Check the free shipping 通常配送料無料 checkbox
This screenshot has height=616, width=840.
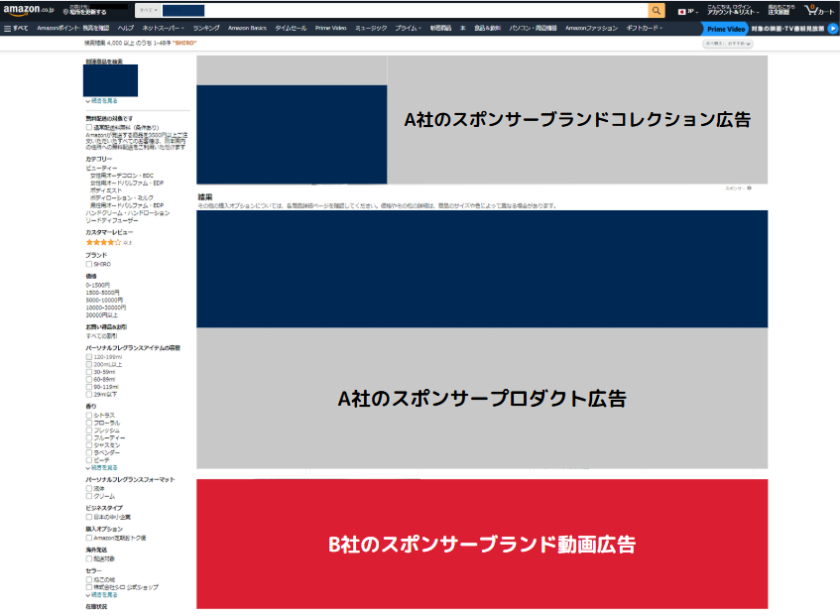pyautogui.click(x=89, y=127)
